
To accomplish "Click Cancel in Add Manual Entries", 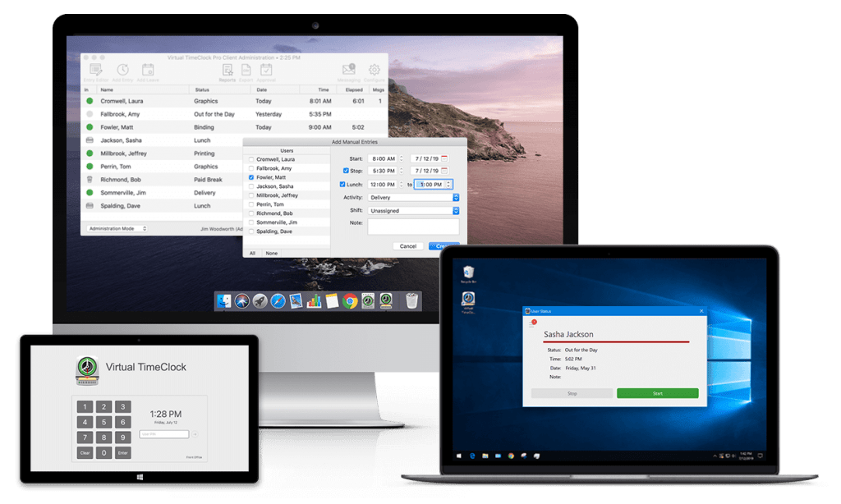I will [x=407, y=246].
